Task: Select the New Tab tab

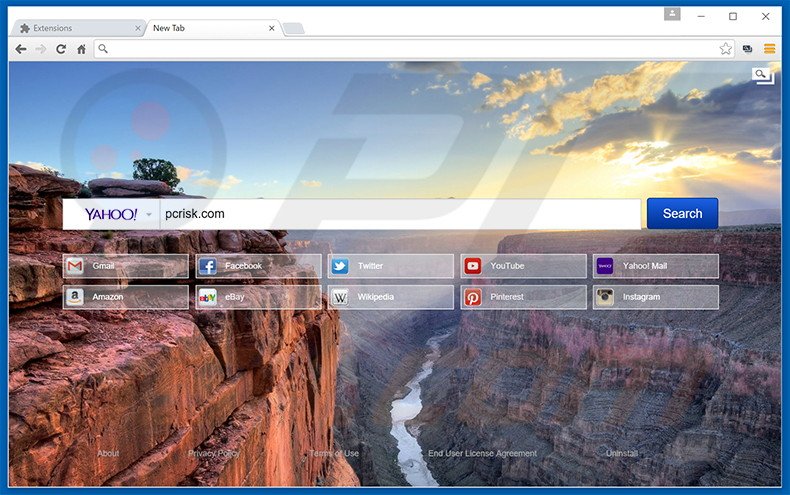Action: (x=212, y=28)
